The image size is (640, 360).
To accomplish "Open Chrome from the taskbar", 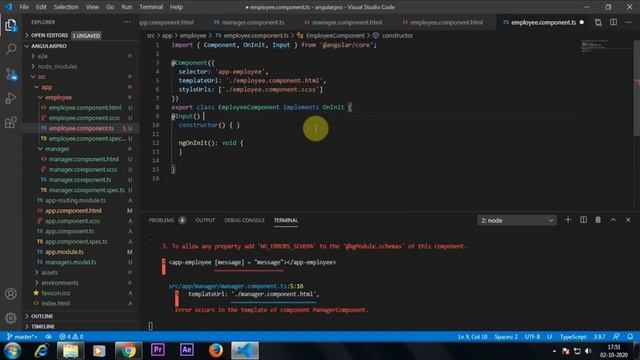I will coord(128,351).
